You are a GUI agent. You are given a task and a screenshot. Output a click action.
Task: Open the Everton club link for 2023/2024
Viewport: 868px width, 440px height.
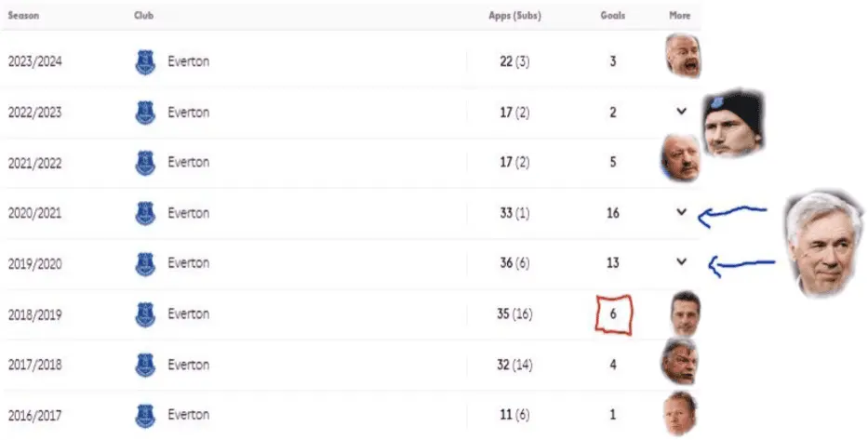pos(188,62)
